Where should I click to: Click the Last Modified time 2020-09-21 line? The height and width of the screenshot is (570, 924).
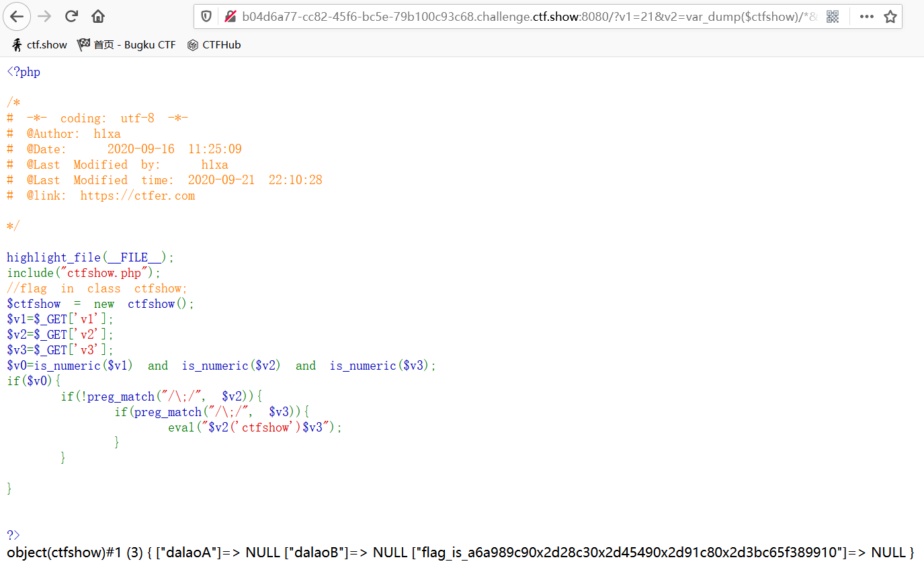pyautogui.click(x=165, y=180)
